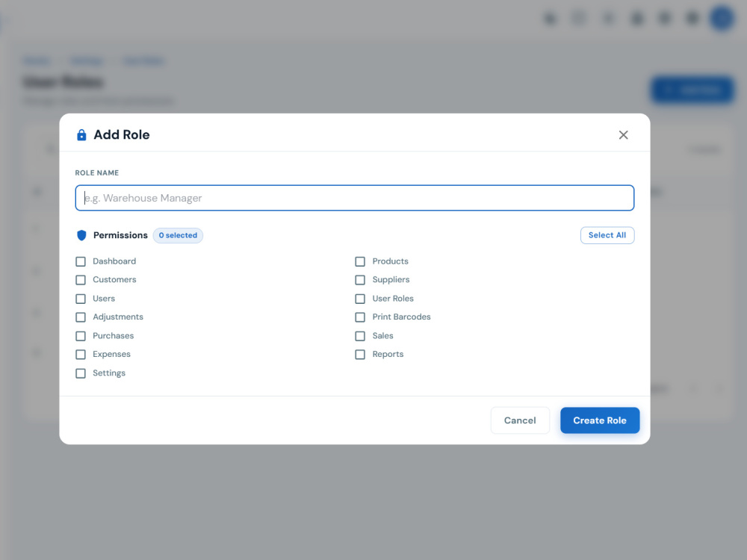The height and width of the screenshot is (560, 747).
Task: Click the blurred user avatar in background header
Action: coord(722,19)
